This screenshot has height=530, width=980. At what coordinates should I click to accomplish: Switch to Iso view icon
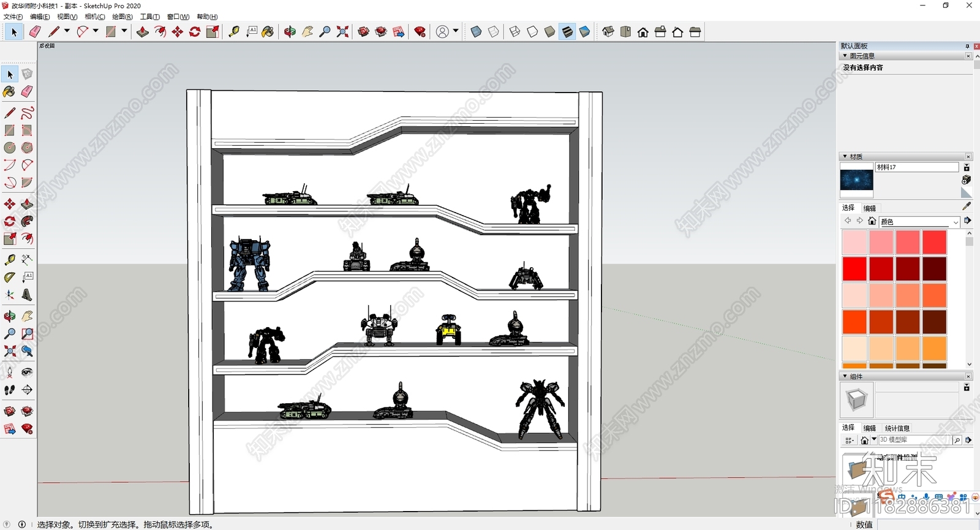tap(608, 32)
